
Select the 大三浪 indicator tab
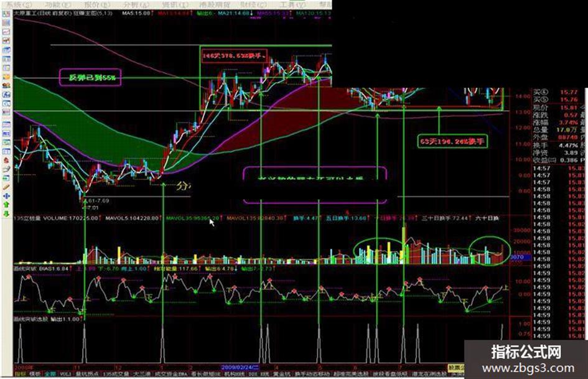tap(142, 374)
